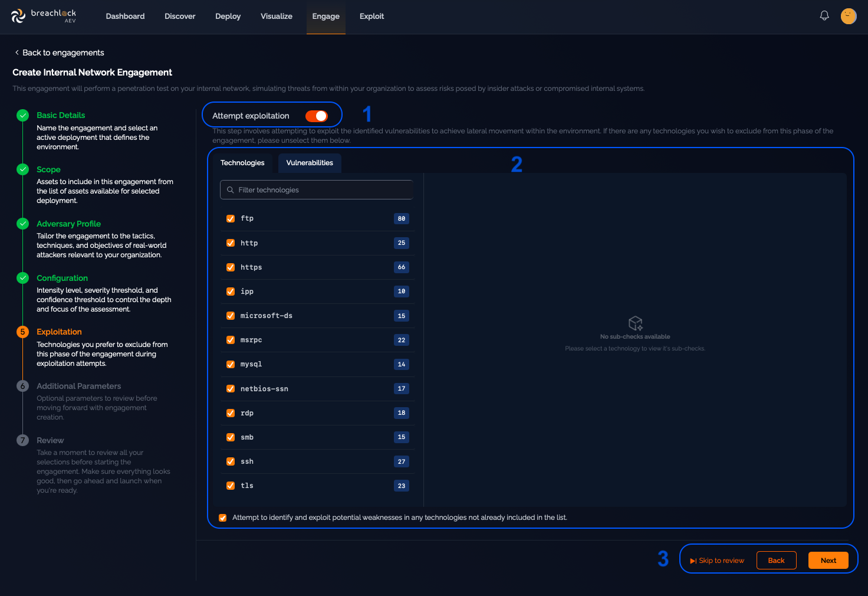Viewport: 868px width, 596px height.
Task: Open the Discover menu
Action: coord(180,16)
